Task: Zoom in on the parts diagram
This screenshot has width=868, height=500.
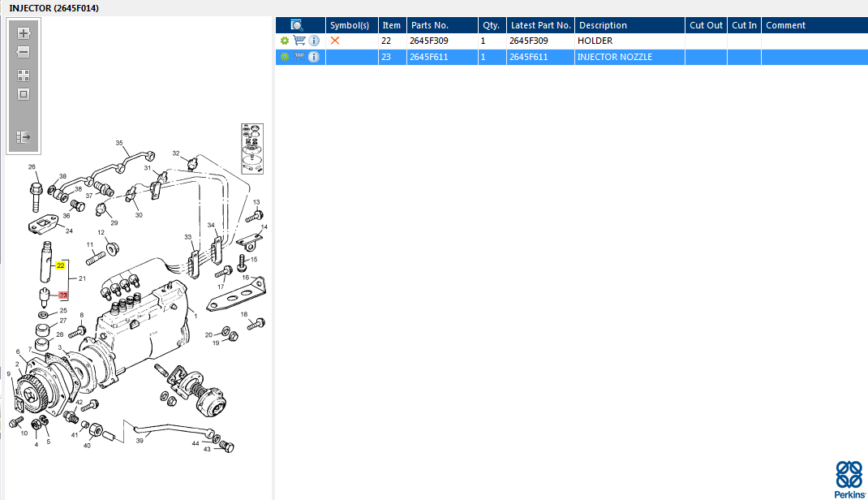Action: (x=24, y=33)
